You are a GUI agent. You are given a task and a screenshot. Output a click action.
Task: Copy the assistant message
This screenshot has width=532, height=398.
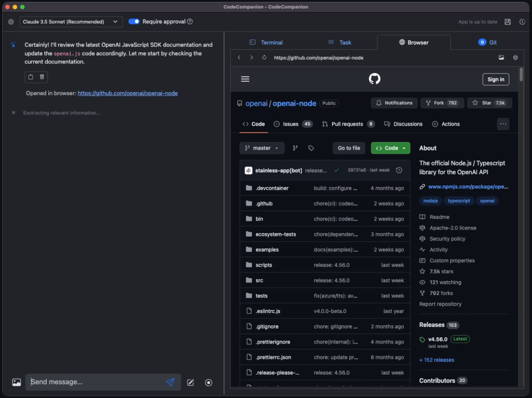pyautogui.click(x=30, y=77)
